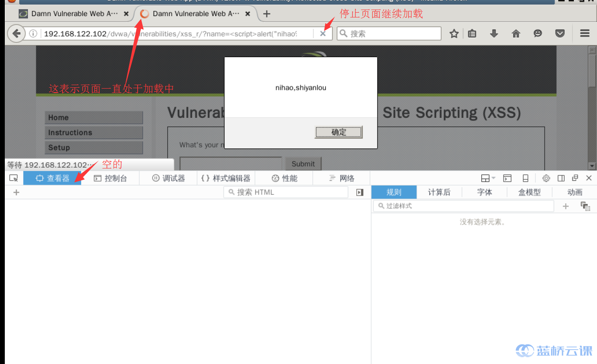Select the 规则 rules tab

pyautogui.click(x=394, y=192)
